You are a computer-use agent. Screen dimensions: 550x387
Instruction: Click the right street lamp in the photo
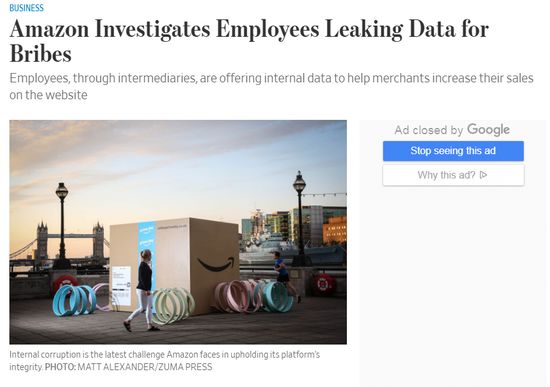tap(299, 218)
